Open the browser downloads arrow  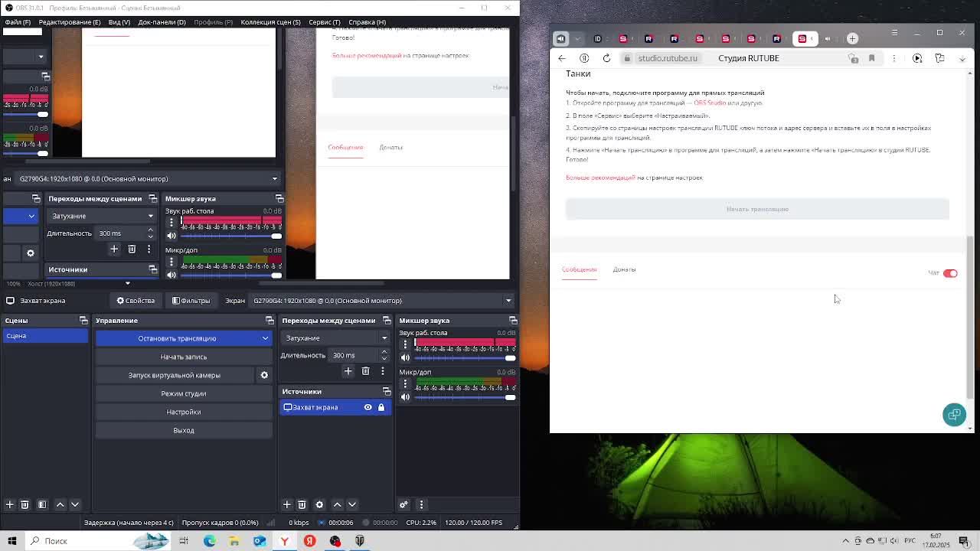pos(962,58)
